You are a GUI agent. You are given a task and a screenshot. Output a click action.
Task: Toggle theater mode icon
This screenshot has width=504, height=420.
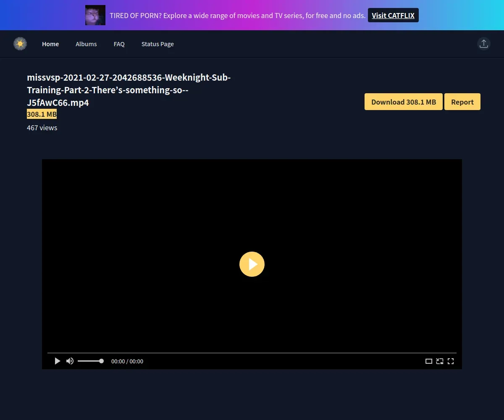point(429,361)
